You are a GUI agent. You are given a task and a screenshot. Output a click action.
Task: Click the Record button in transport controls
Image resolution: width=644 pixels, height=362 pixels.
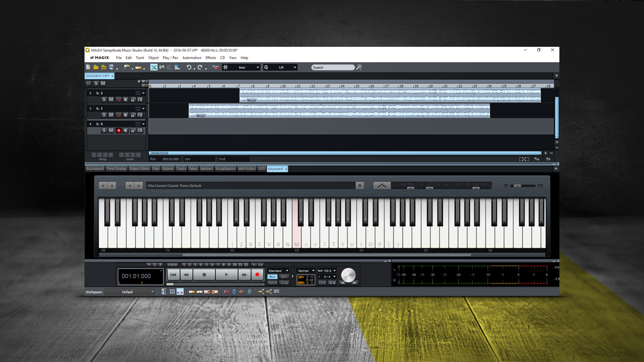point(258,275)
